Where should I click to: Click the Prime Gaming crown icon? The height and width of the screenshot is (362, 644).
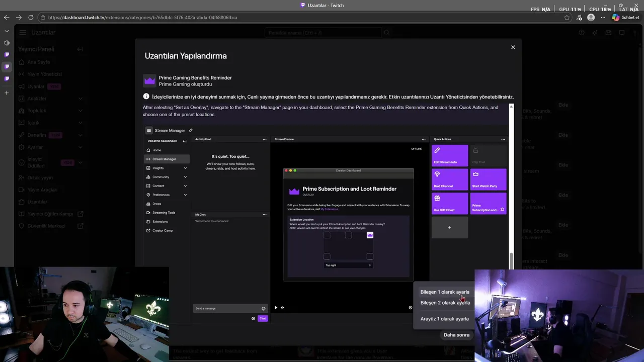tap(149, 80)
